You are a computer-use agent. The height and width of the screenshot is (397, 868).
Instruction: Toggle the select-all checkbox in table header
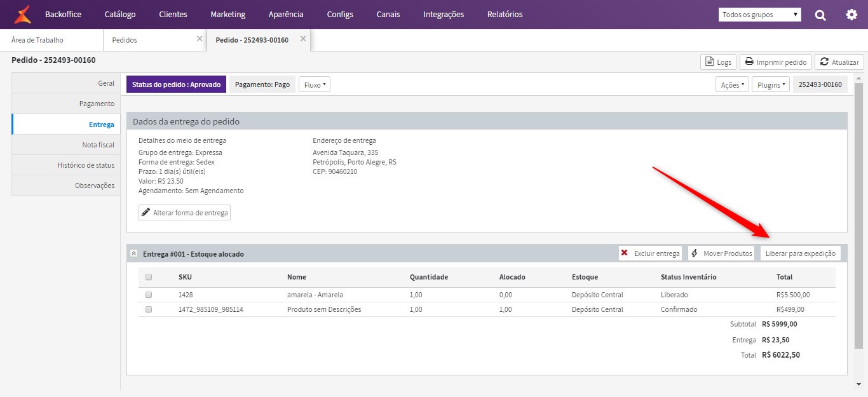pyautogui.click(x=149, y=277)
